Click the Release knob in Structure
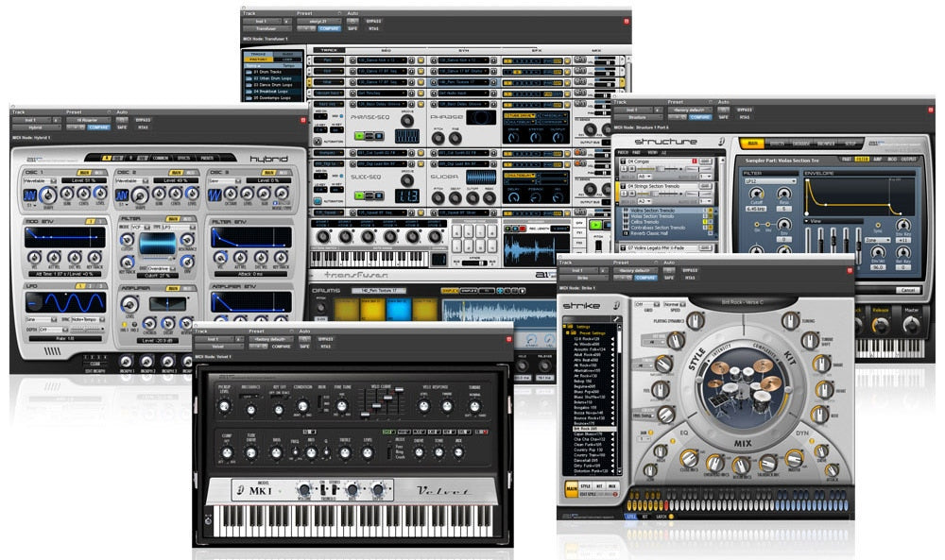Viewport: 945px width, 560px height. click(881, 326)
